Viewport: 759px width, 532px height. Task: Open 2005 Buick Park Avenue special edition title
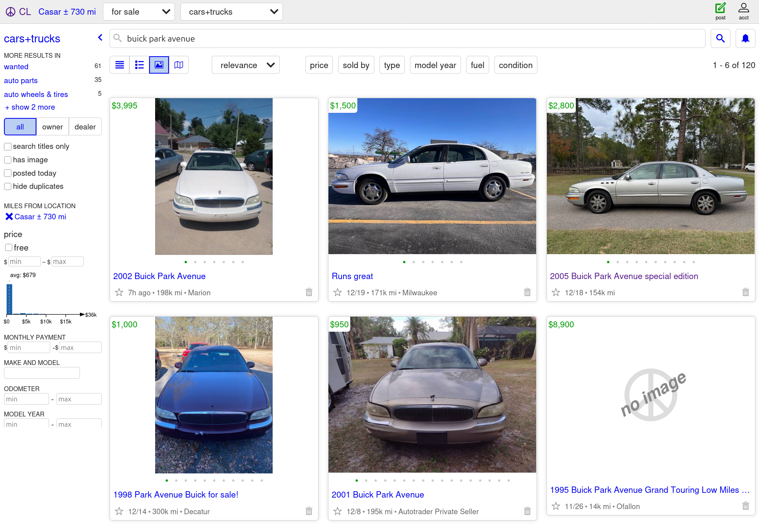coord(624,276)
